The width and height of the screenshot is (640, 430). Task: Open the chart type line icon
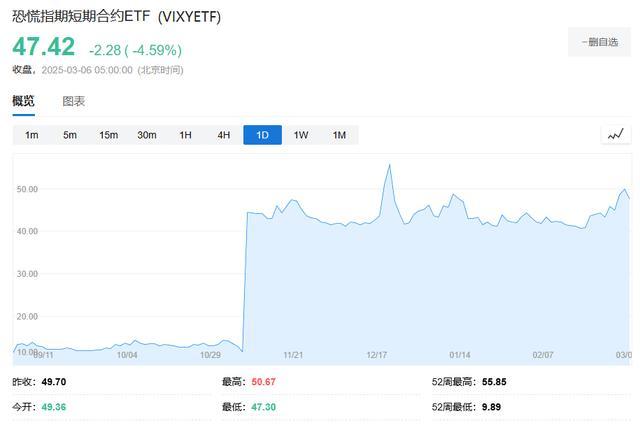coord(616,134)
